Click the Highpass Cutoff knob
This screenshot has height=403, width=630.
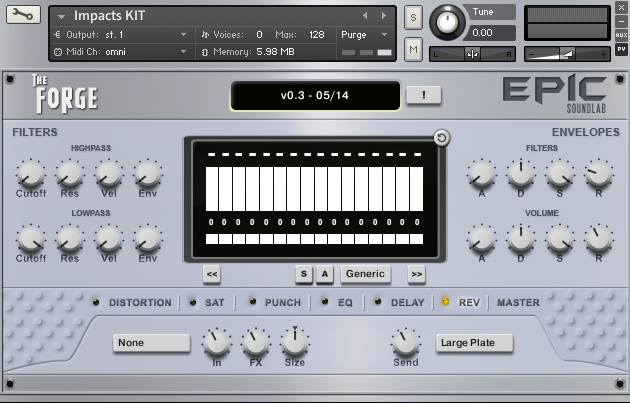click(31, 174)
